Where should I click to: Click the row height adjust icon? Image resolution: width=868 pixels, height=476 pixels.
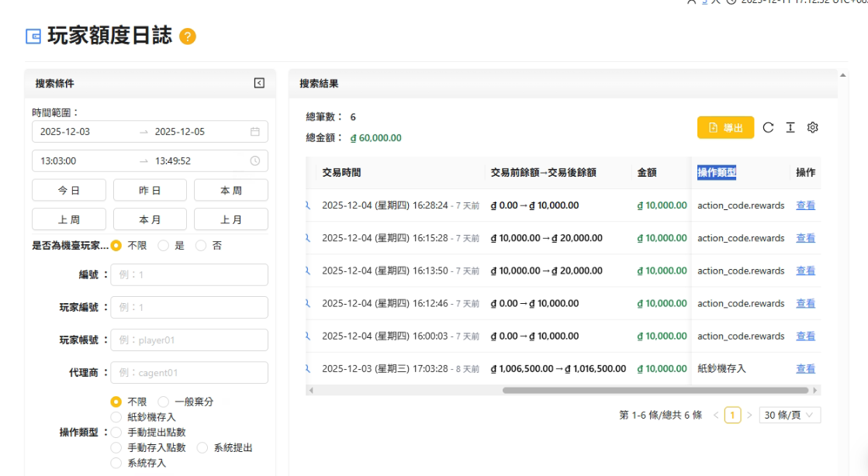[790, 128]
